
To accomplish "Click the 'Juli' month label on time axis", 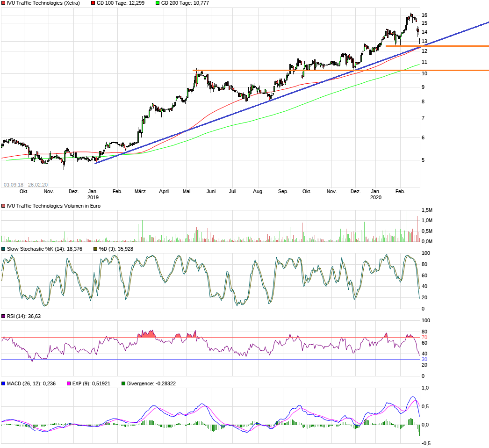I will pyautogui.click(x=233, y=191).
